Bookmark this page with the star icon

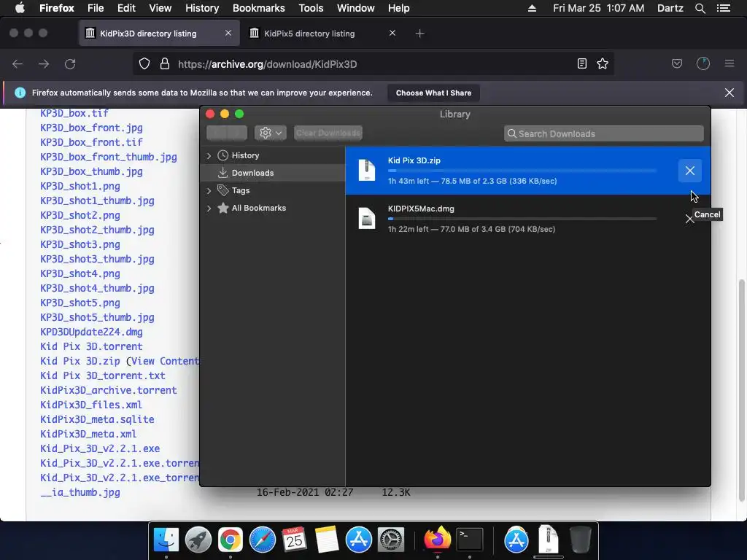tap(603, 64)
